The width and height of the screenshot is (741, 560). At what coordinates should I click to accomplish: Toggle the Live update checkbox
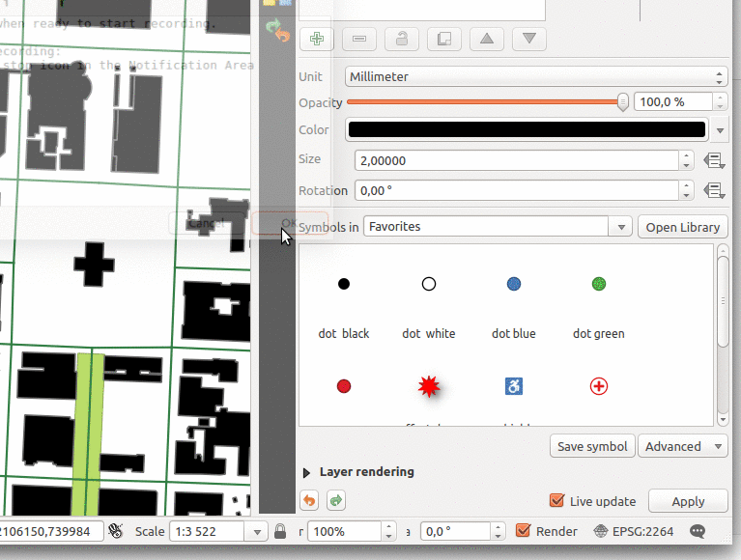click(556, 501)
